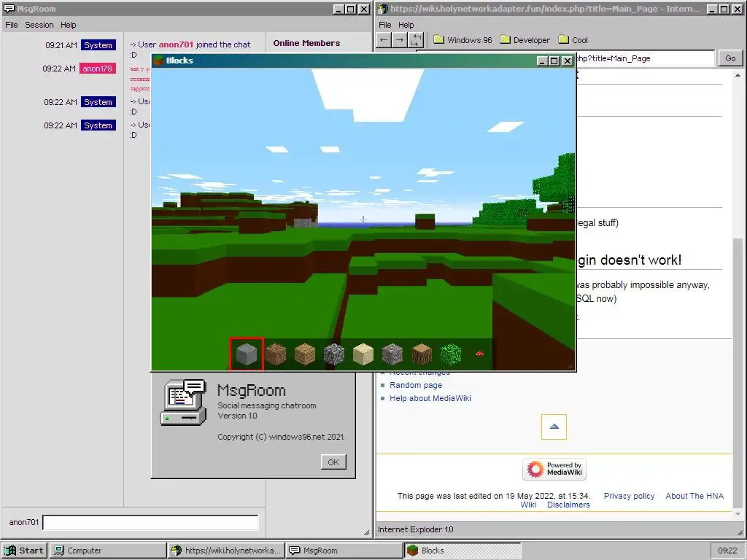The image size is (747, 560).
Task: Switch to Computer in the taskbar
Action: tap(108, 551)
